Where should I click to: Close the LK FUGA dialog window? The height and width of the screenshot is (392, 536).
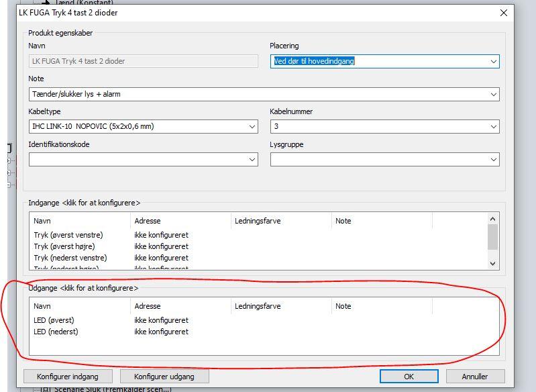(x=504, y=13)
